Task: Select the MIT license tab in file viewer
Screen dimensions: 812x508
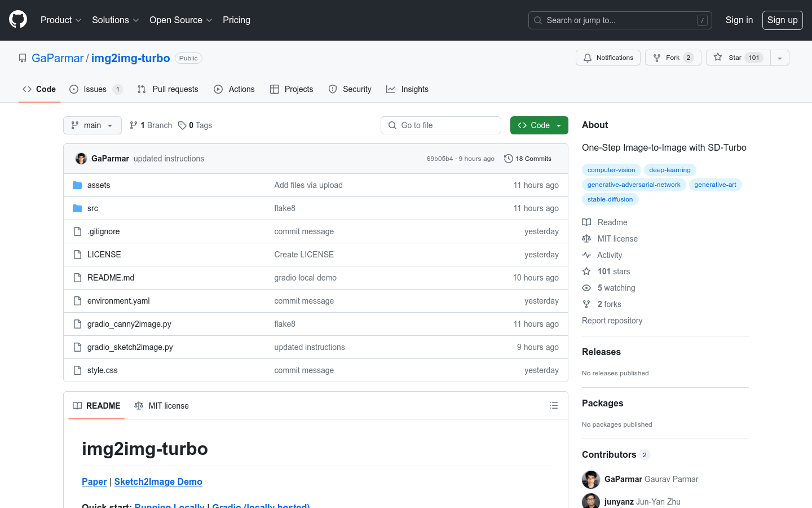Action: click(x=161, y=406)
